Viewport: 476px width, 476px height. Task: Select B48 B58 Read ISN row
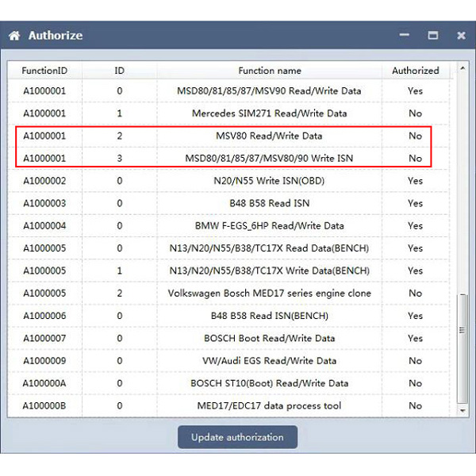tap(228, 203)
